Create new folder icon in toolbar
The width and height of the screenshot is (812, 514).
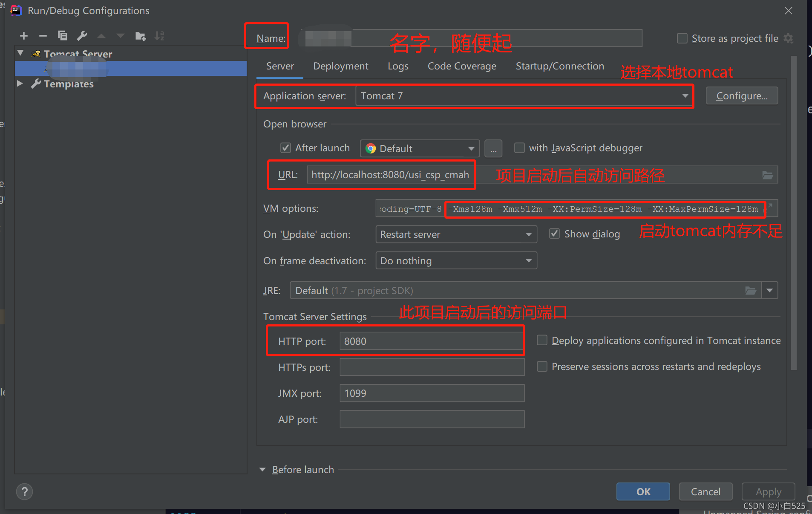[x=140, y=36]
